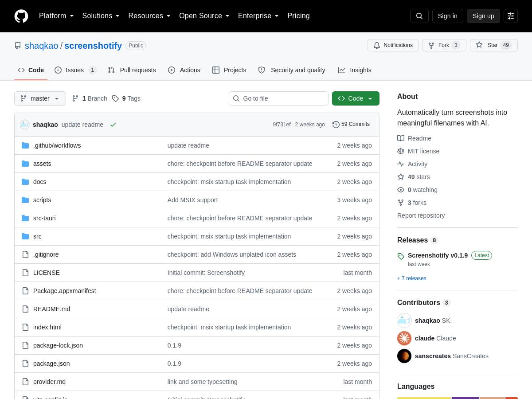Open the src folder
Screen dimensions: 532x399
37,236
